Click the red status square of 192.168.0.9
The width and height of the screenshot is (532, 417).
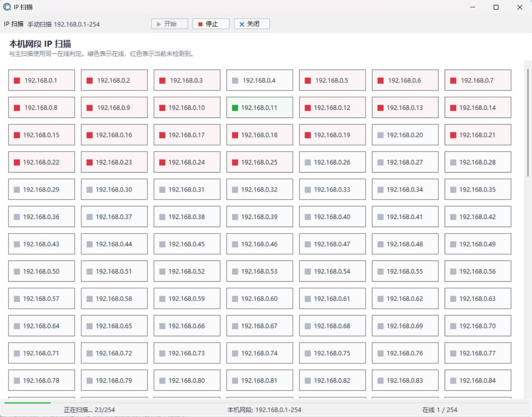pyautogui.click(x=90, y=108)
